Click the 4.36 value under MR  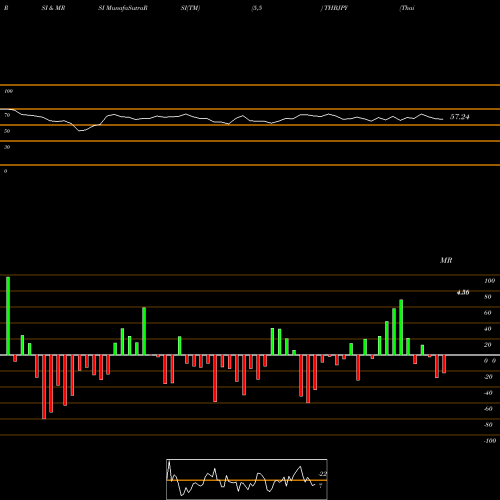pyautogui.click(x=463, y=292)
